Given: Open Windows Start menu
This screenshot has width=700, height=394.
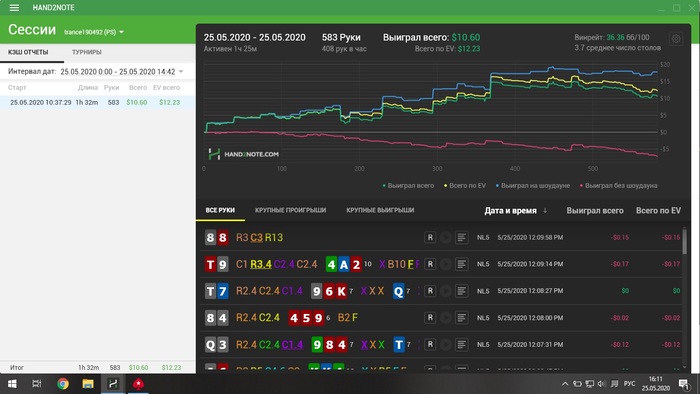Looking at the screenshot, I should tap(12, 384).
